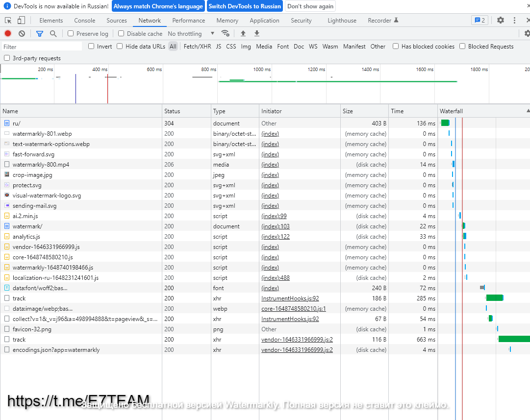530x420 pixels.
Task: Filter requests by Font type
Action: tap(283, 46)
